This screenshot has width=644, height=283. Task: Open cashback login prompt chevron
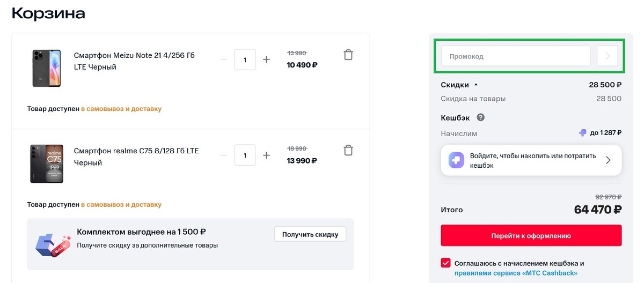point(608,160)
